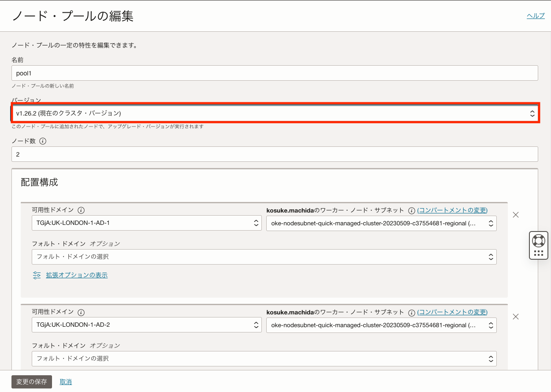Open the TGjA:UK-LONDON-1-AD-1 availability domain dropdown
The image size is (551, 392).
146,223
